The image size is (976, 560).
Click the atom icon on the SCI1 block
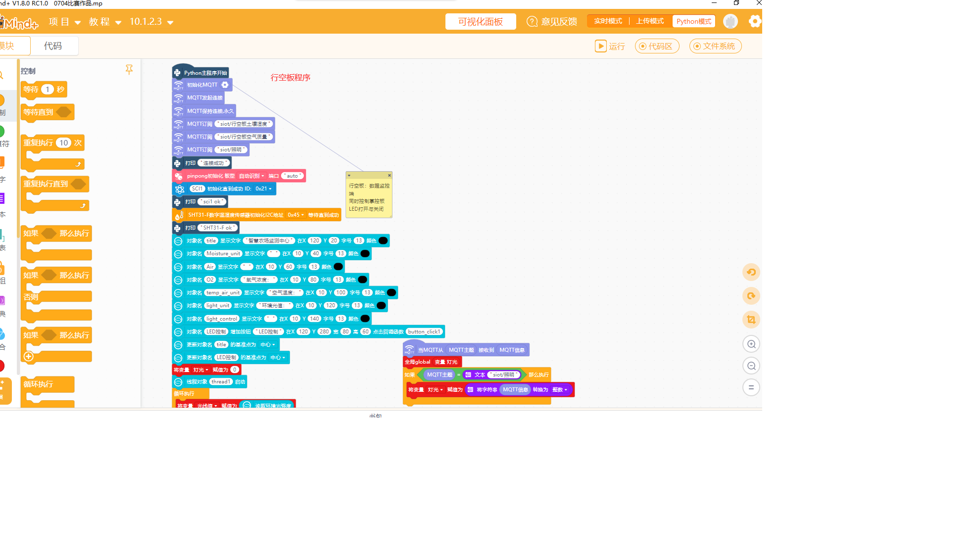coord(180,189)
